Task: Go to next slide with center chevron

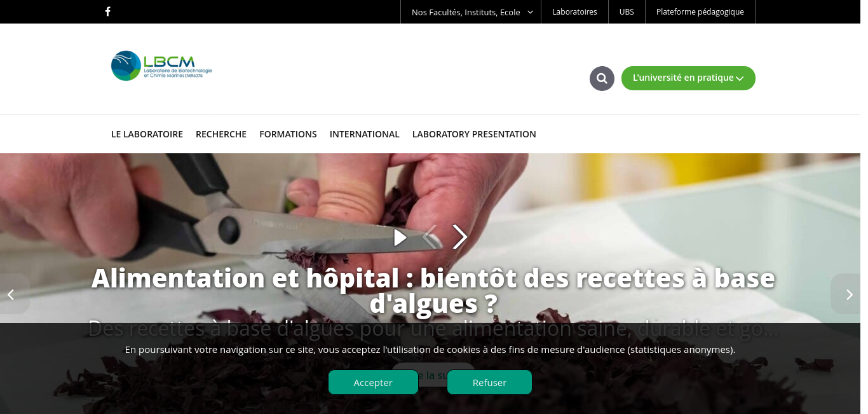Action: tap(459, 237)
